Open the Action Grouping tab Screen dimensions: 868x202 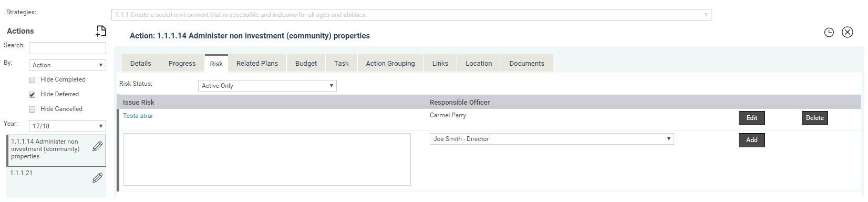tap(390, 63)
